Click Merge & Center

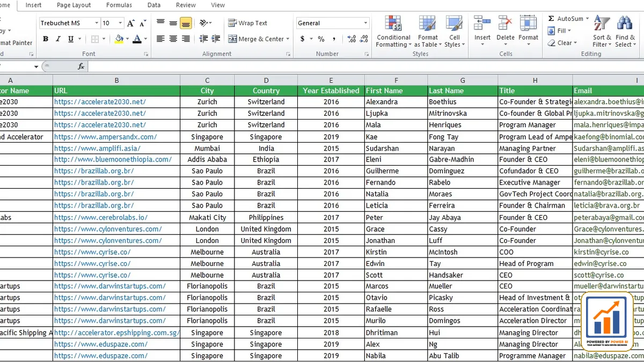point(256,39)
